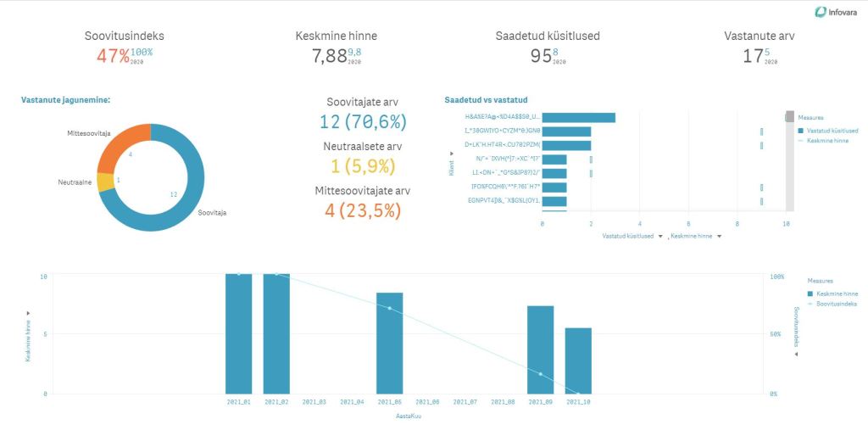Open the Vastatud küsitlused axis dropdown arrow
Screen dimensions: 868x425
(x=660, y=237)
